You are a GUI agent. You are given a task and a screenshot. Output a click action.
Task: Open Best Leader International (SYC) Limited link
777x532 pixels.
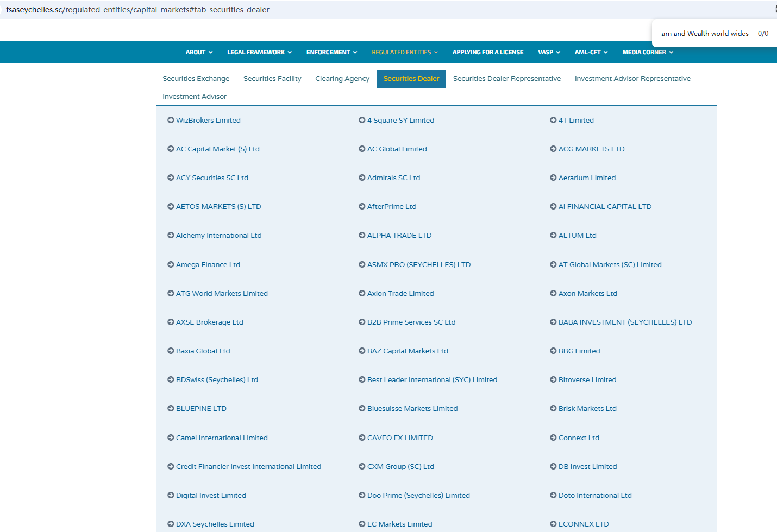[432, 379]
